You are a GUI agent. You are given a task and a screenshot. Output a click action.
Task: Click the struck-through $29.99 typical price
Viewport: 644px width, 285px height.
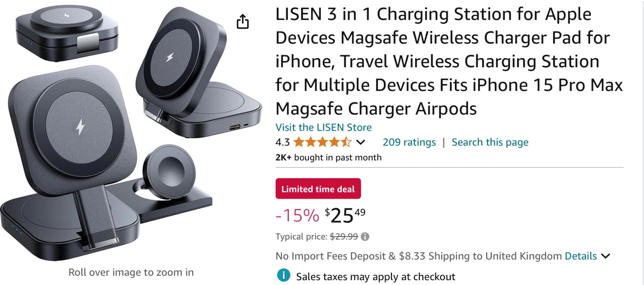pyautogui.click(x=344, y=237)
